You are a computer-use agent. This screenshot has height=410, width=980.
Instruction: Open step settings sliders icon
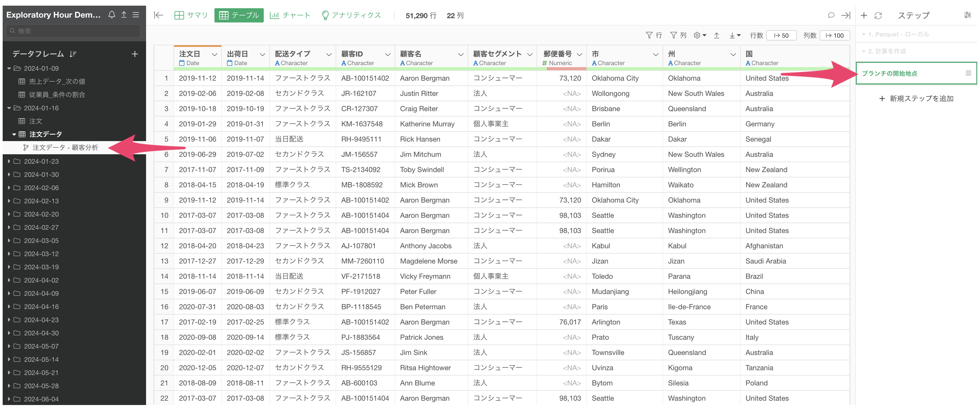[967, 15]
